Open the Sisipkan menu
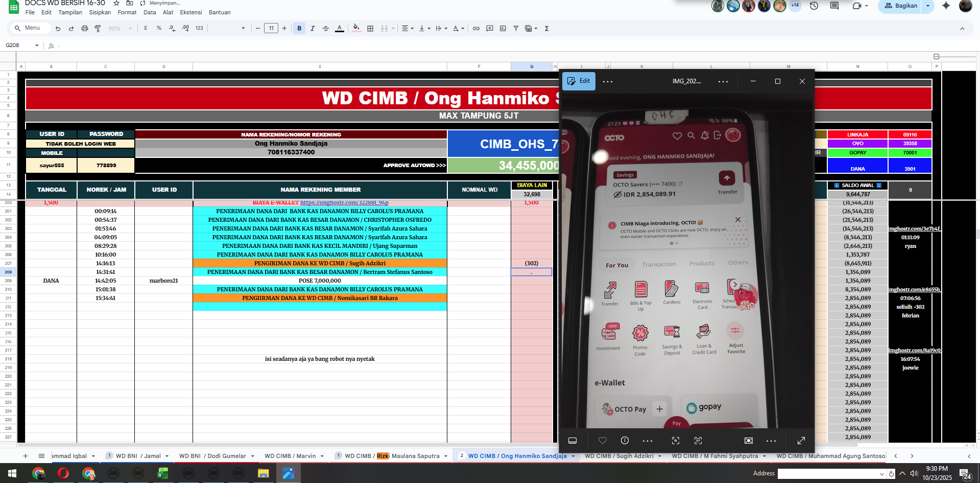 point(100,12)
